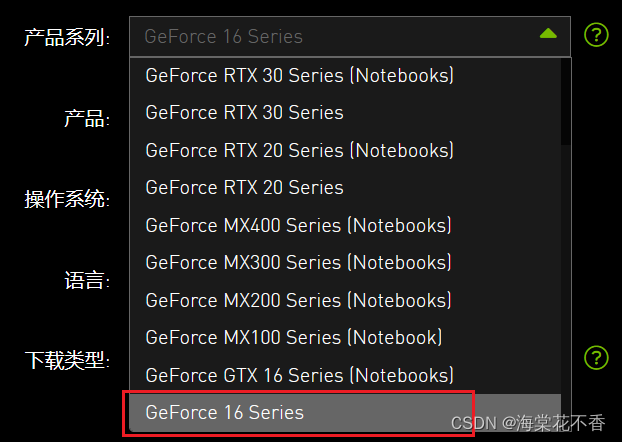Choose GeForce RTX 20 Series (Notebooks)
This screenshot has width=622, height=442.
tap(300, 150)
